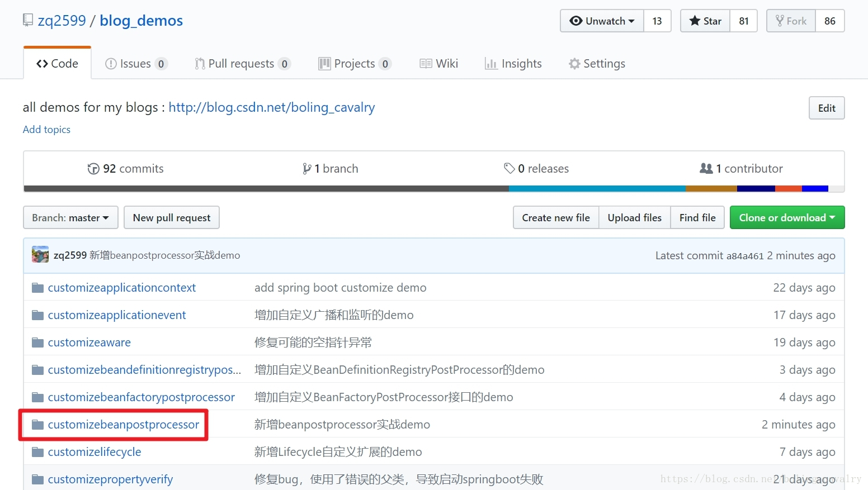Click the light blue language bar segment
The image size is (868, 490).
597,189
